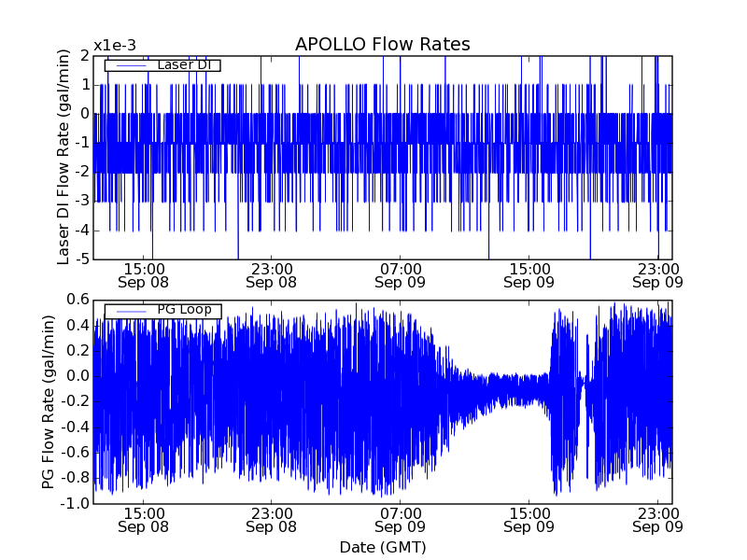Select the PG Loop legend entry

[x=162, y=310]
